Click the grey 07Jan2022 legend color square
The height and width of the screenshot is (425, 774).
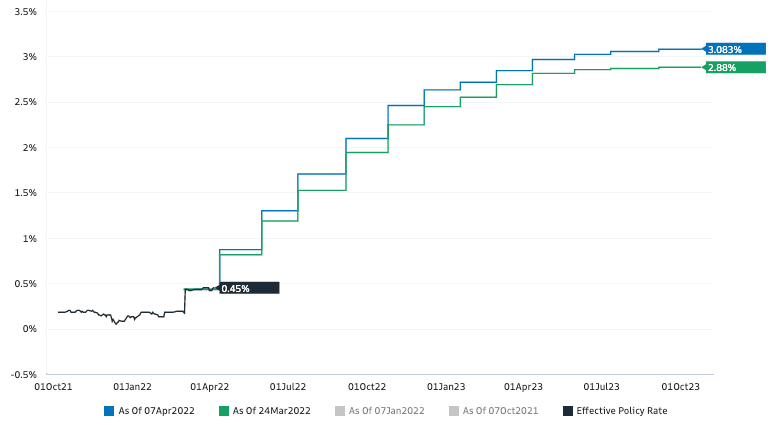[x=339, y=410]
